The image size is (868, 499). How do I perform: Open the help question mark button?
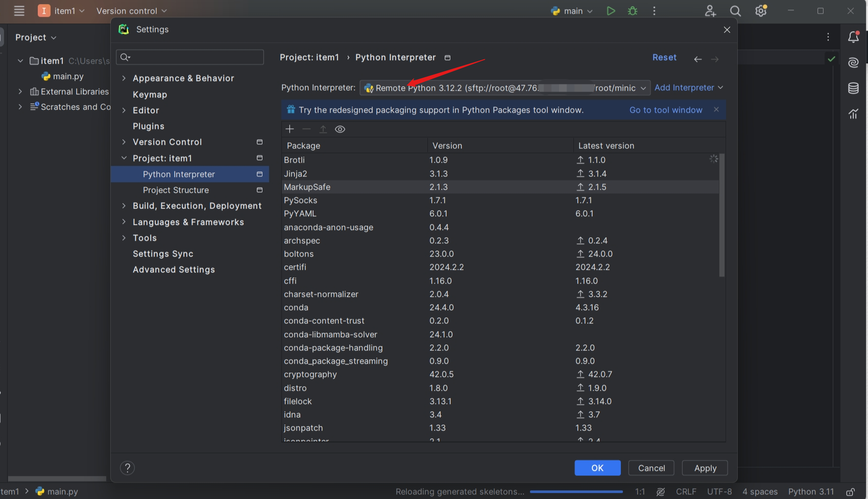coord(127,468)
